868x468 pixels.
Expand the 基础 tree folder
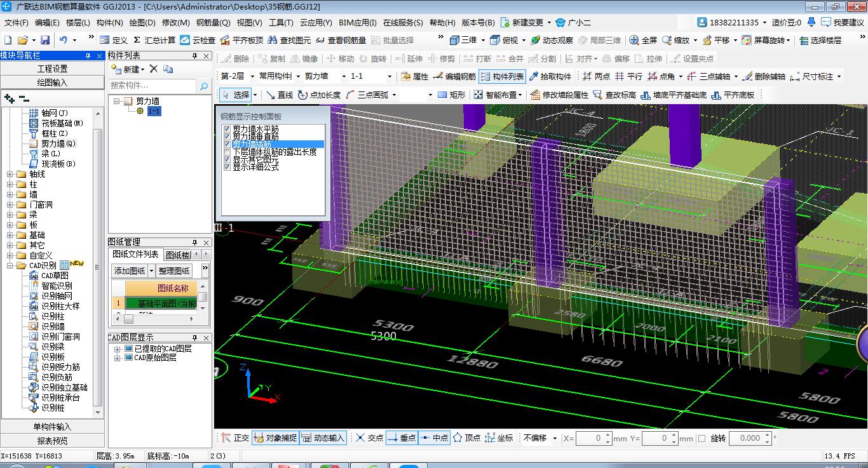coord(10,235)
